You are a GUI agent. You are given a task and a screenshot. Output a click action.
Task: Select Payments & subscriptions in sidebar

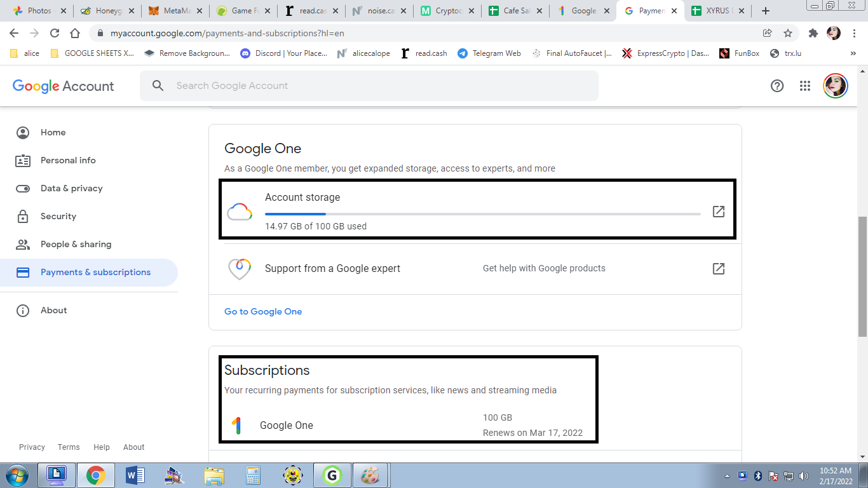[x=89, y=273]
